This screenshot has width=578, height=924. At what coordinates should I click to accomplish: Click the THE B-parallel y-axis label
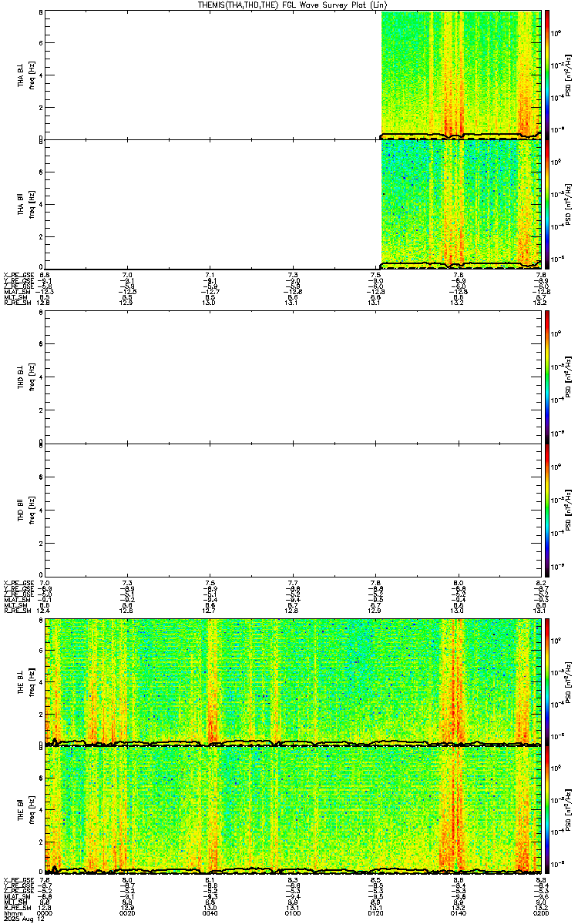(x=26, y=810)
